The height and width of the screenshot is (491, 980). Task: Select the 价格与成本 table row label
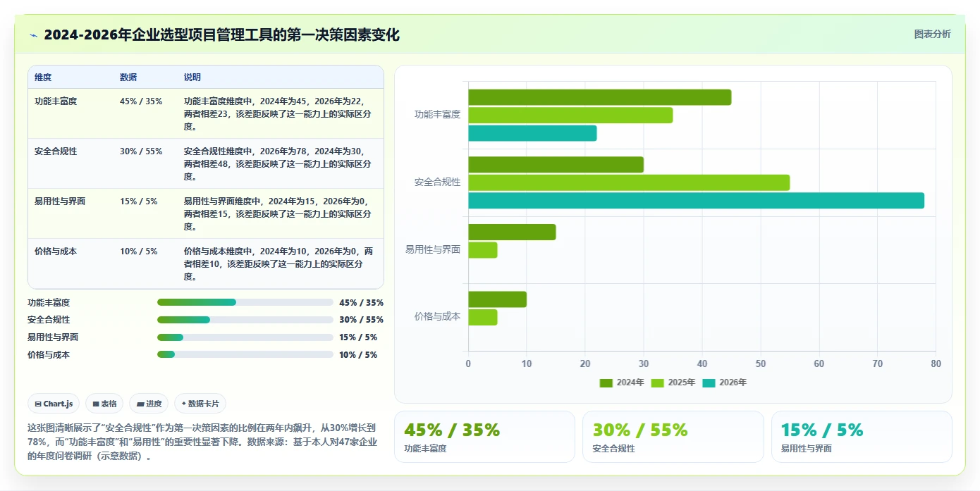[56, 251]
